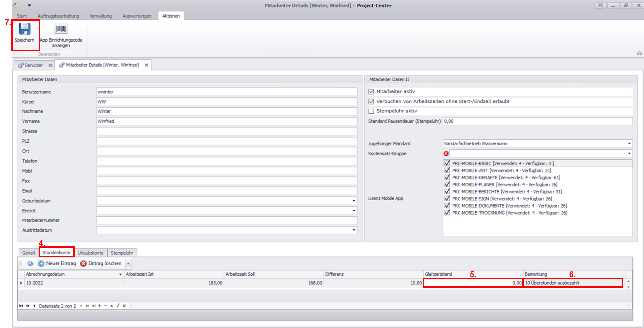Delete the record with Eintrag löschen
644x328 pixels.
tap(101, 263)
